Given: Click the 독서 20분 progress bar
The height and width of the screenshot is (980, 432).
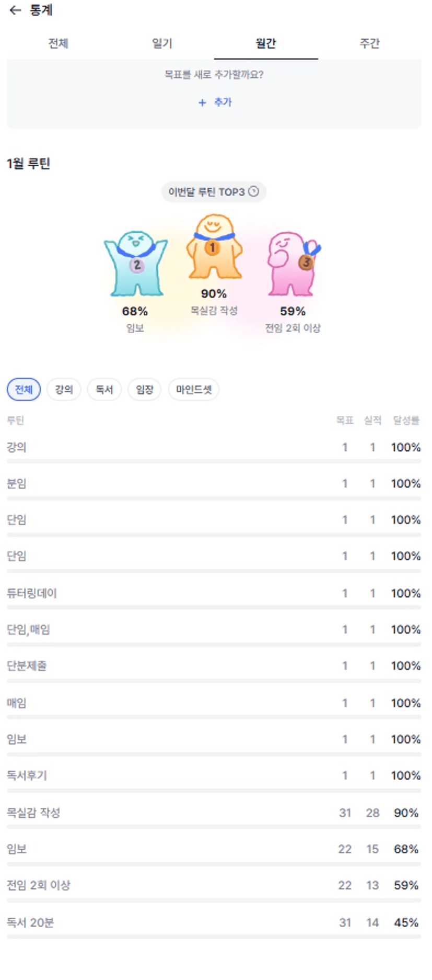Looking at the screenshot, I should coord(214,937).
